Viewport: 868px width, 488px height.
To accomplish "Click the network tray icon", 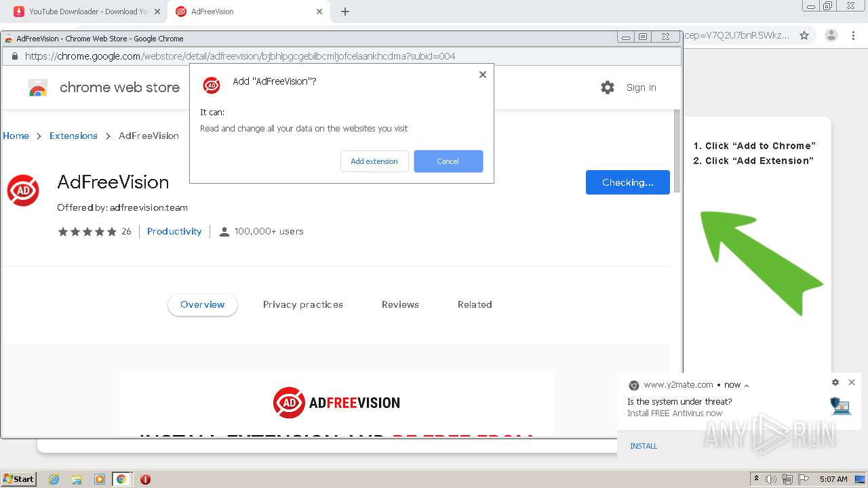I will [787, 479].
